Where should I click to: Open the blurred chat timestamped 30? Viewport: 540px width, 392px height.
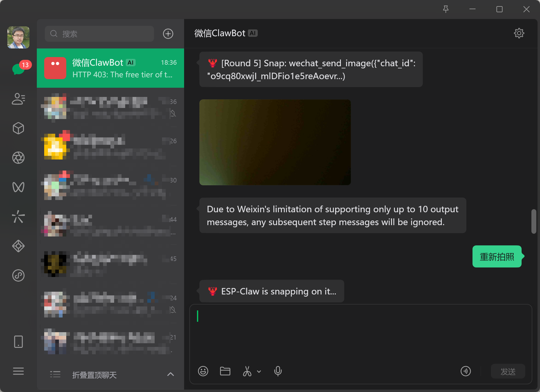coord(110,186)
